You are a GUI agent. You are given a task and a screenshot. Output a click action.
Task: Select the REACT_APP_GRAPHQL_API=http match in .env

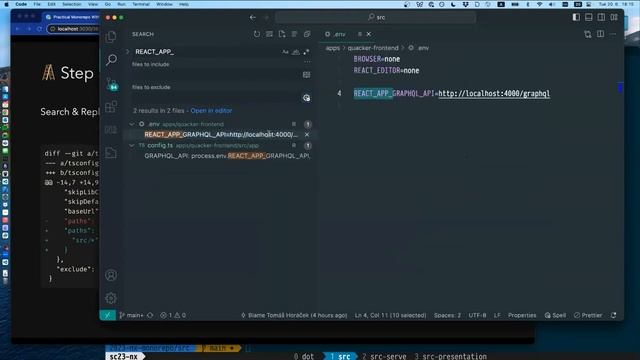click(x=221, y=135)
